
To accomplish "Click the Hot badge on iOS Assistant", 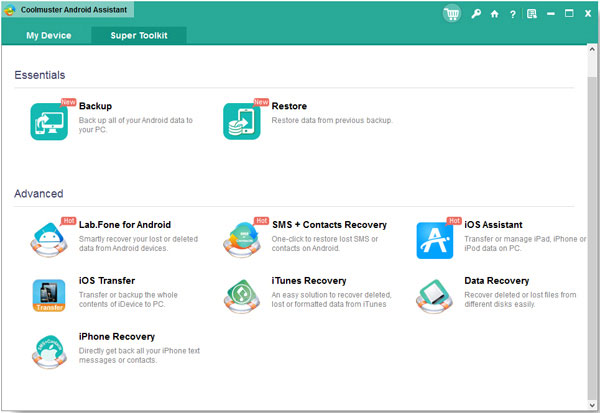I will [454, 221].
